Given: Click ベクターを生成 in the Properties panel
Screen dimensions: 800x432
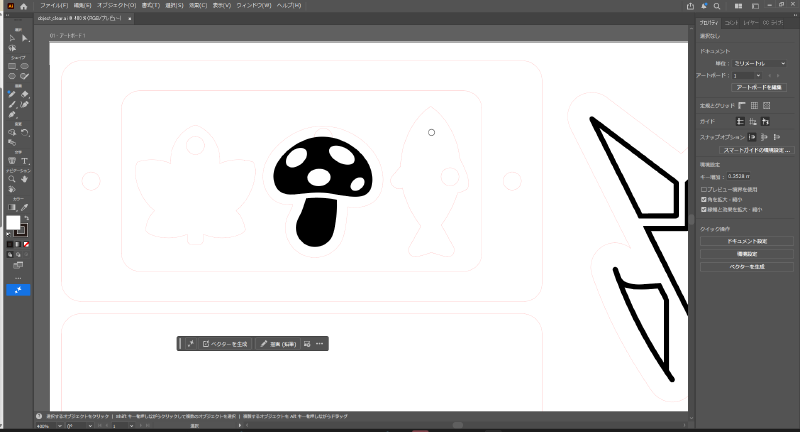Looking at the screenshot, I should point(747,267).
